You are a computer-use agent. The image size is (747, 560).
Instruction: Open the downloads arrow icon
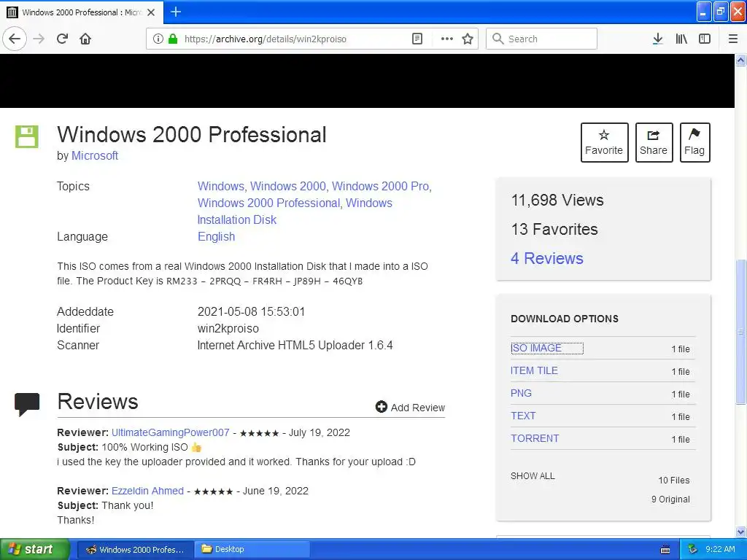tap(657, 39)
